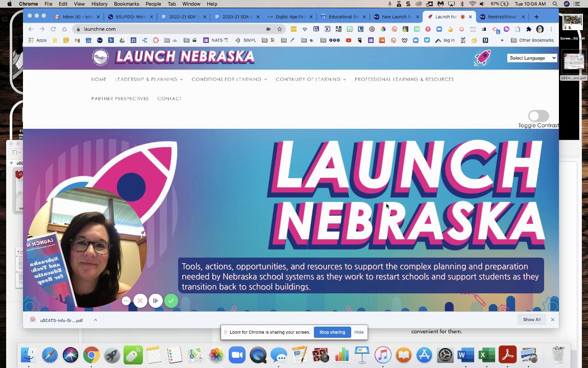Launch Microsoft Word from the Dock
This screenshot has width=588, height=368.
pos(466,355)
